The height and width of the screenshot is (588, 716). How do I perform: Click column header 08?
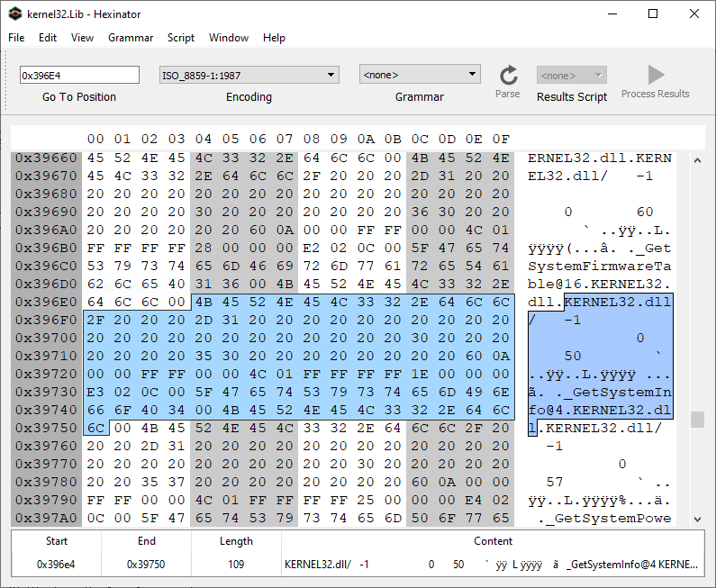click(x=312, y=139)
